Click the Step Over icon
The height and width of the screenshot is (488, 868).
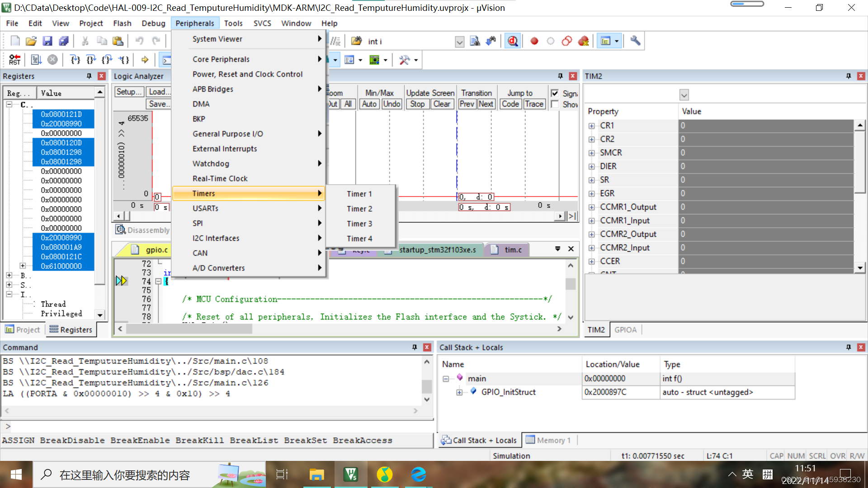pyautogui.click(x=91, y=60)
